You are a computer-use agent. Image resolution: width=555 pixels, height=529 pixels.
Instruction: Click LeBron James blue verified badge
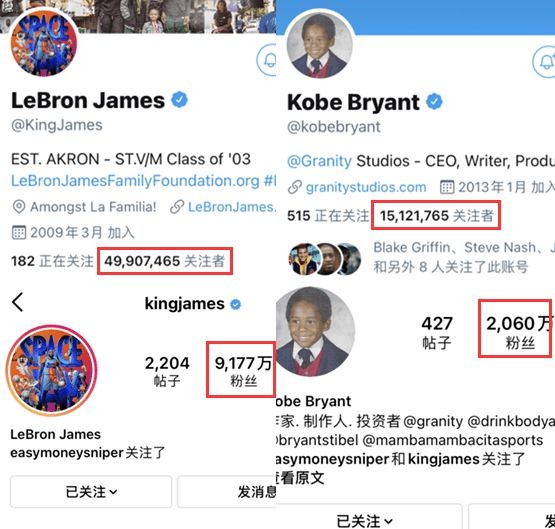(x=179, y=99)
